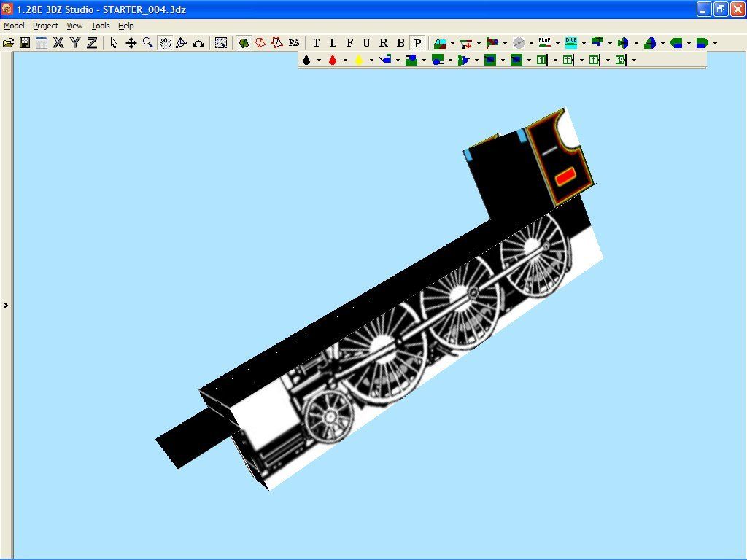
Task: Pick the red drop color
Action: [x=333, y=60]
